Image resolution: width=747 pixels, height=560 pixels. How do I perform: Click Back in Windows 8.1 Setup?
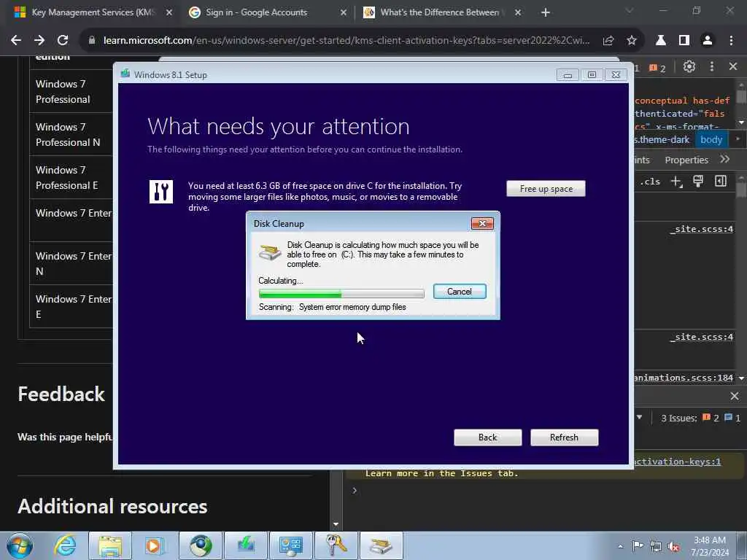[487, 437]
